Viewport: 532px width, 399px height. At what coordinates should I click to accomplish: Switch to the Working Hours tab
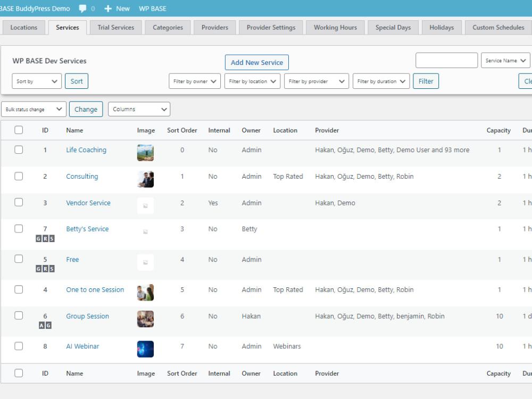tap(335, 28)
